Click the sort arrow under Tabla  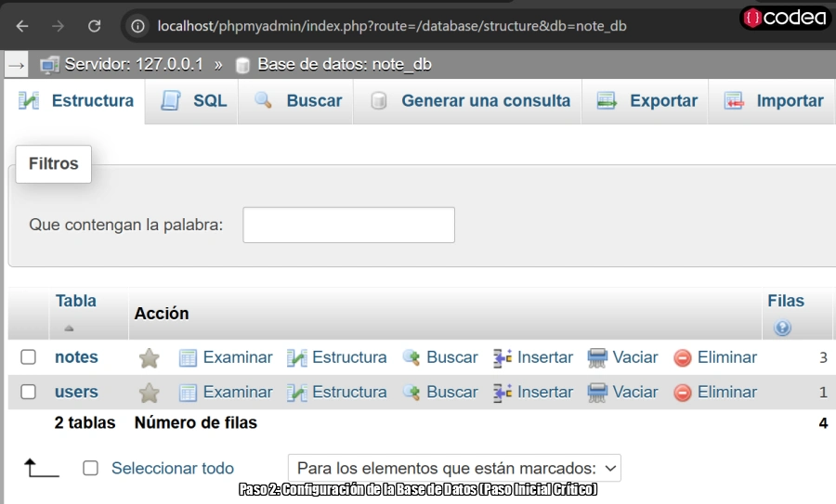69,329
